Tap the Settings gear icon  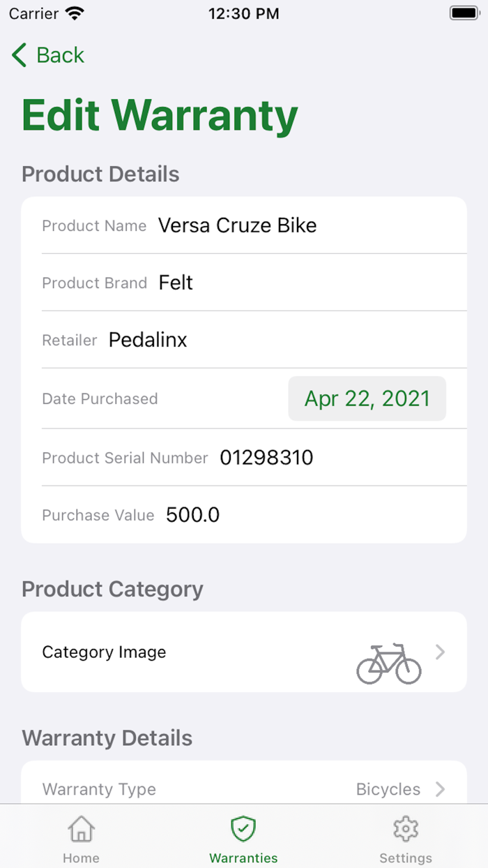(x=405, y=830)
